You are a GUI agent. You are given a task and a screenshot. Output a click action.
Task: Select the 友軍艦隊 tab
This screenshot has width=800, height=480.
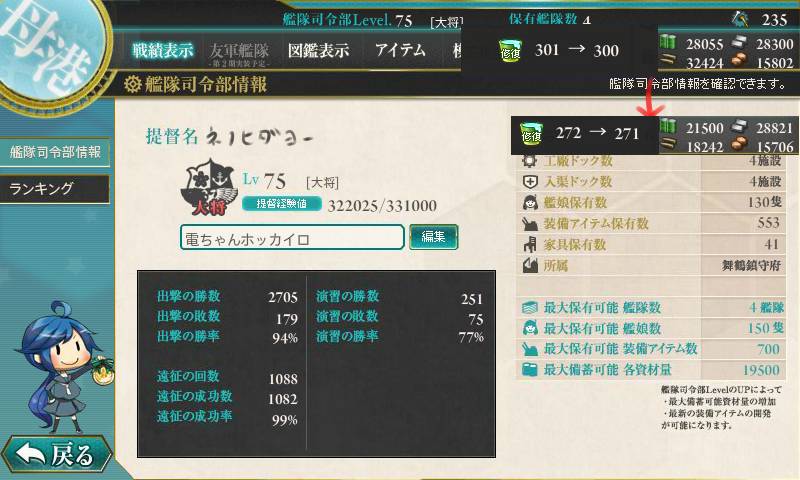(x=239, y=53)
